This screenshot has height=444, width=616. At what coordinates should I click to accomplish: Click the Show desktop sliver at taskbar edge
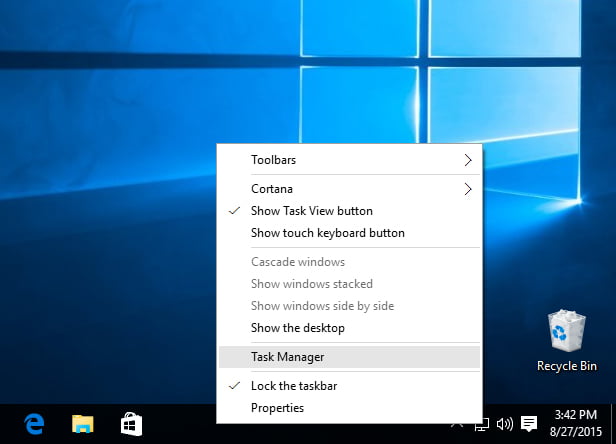coord(613,424)
